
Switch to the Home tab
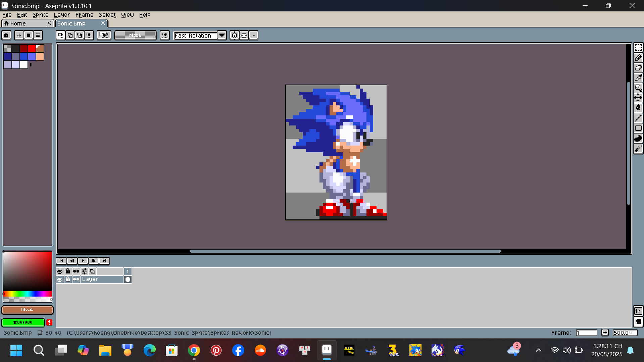click(x=18, y=23)
